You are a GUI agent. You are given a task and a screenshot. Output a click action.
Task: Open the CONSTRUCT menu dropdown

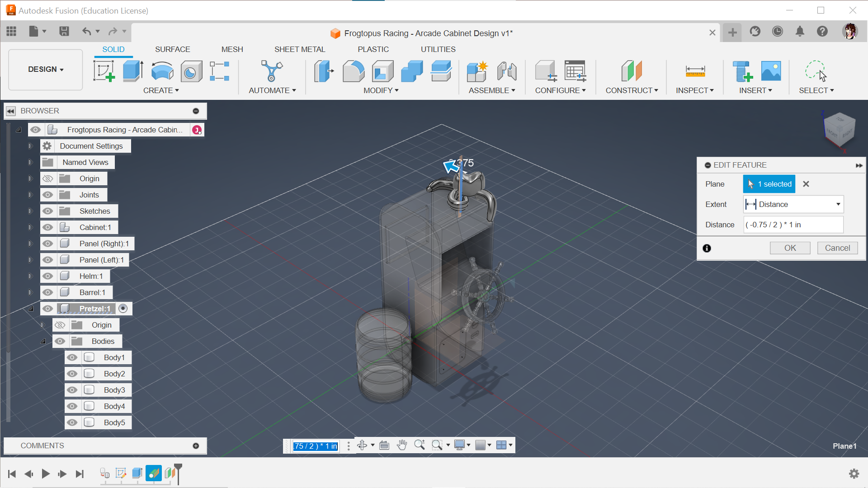point(632,90)
